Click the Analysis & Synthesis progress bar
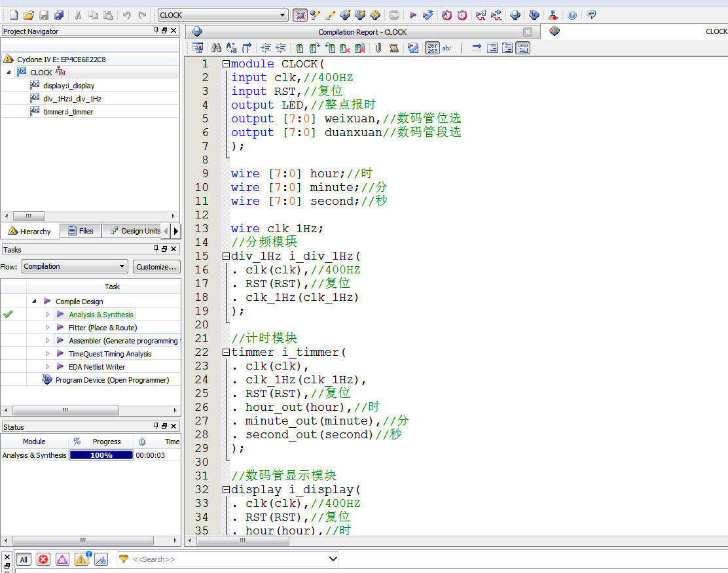Screen dimensions: 728x573 (101, 455)
